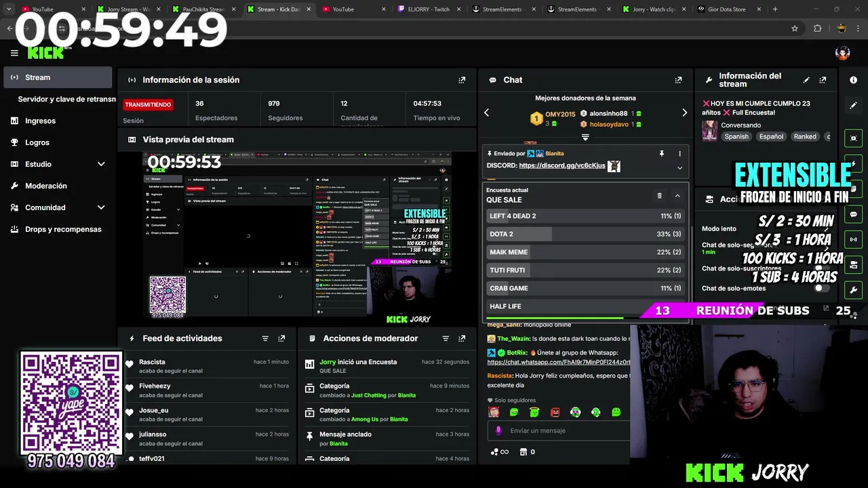Expand top donors list arrow

(585, 137)
